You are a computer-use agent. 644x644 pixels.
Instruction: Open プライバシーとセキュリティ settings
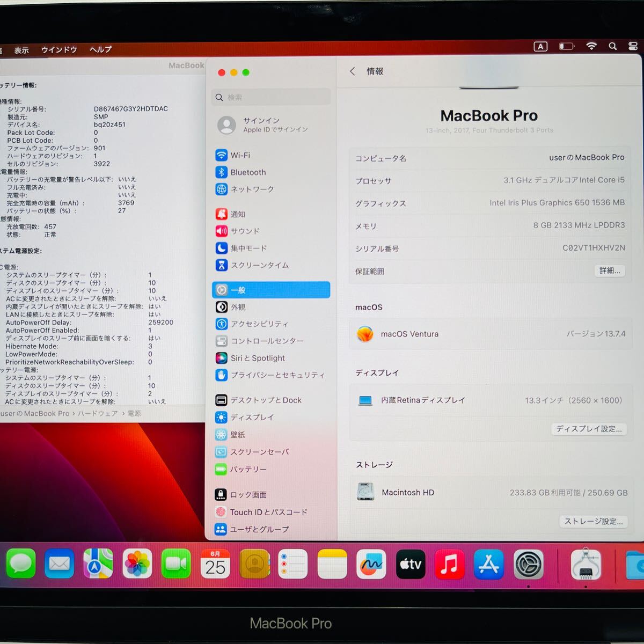tap(271, 375)
